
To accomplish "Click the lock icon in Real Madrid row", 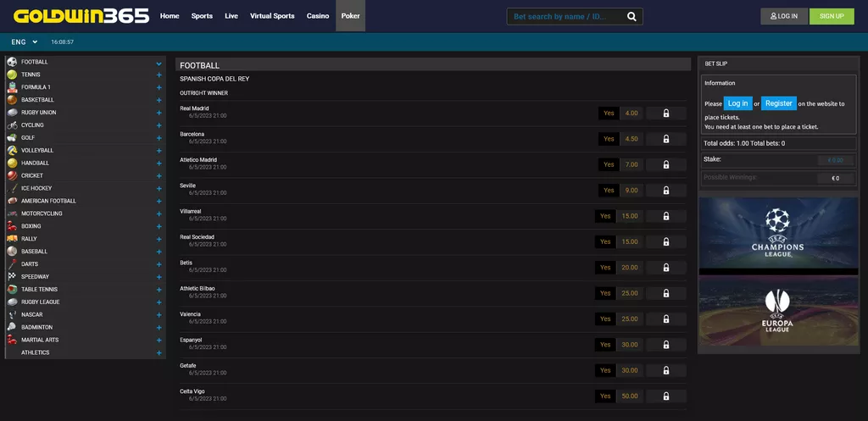I will 666,114.
